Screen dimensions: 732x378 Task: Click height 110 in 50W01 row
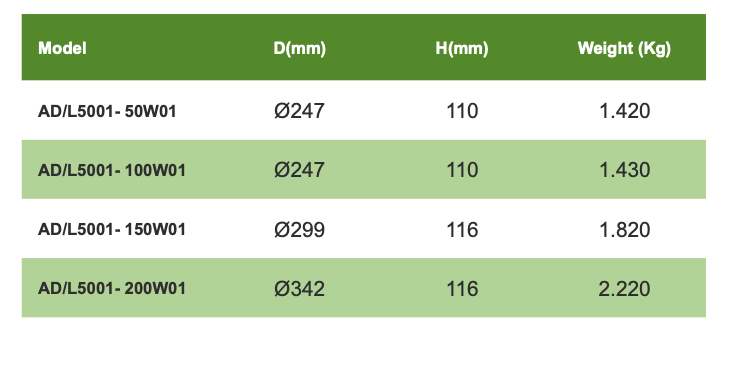click(462, 111)
